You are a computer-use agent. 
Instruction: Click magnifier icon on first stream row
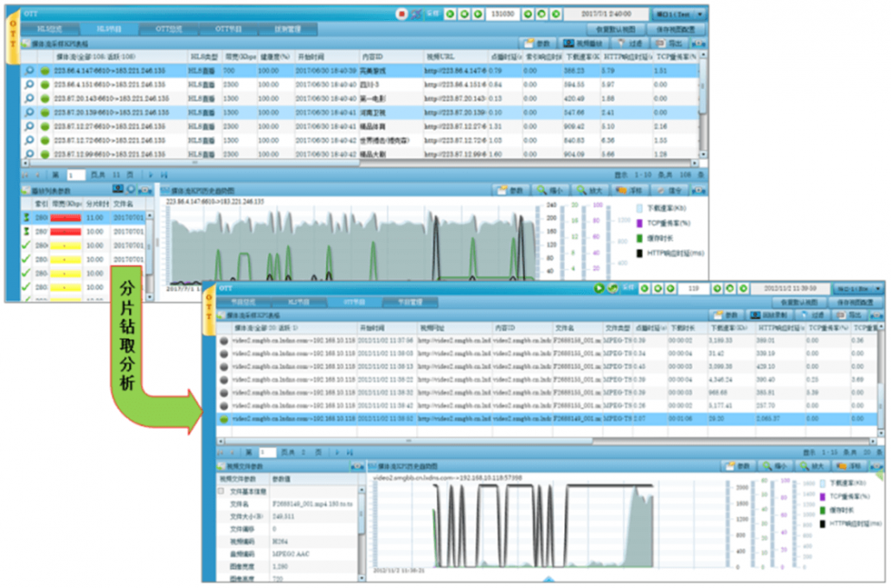click(29, 70)
